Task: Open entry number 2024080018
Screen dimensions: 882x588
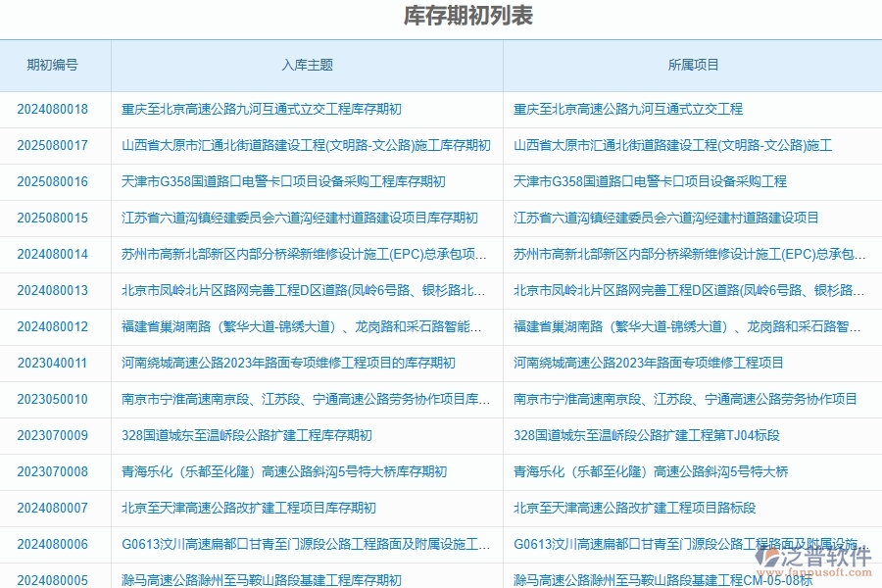Action: click(55, 110)
